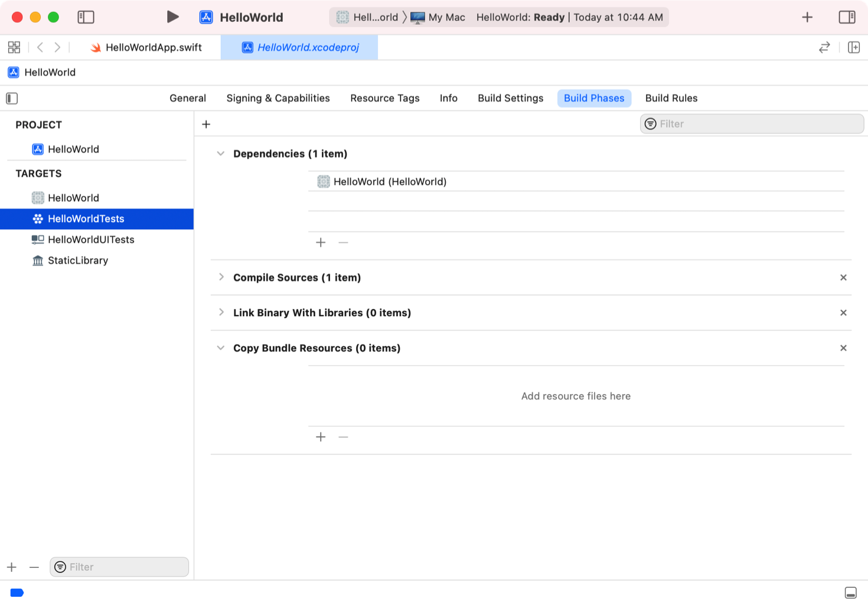Run the project with the play button

click(172, 17)
